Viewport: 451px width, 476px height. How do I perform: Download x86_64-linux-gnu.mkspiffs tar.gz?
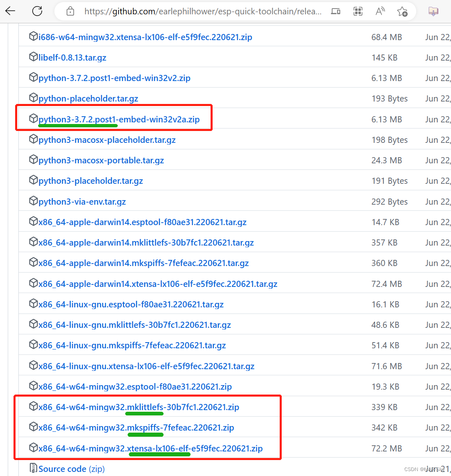132,345
